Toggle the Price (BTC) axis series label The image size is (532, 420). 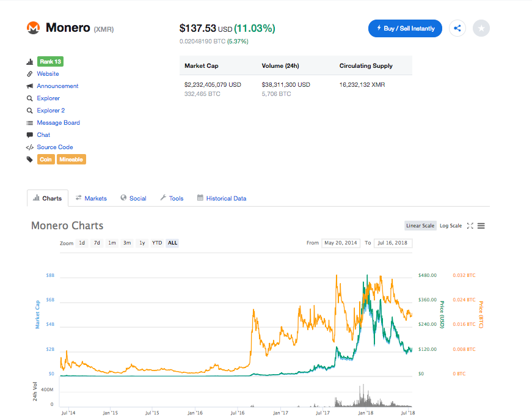[481, 314]
